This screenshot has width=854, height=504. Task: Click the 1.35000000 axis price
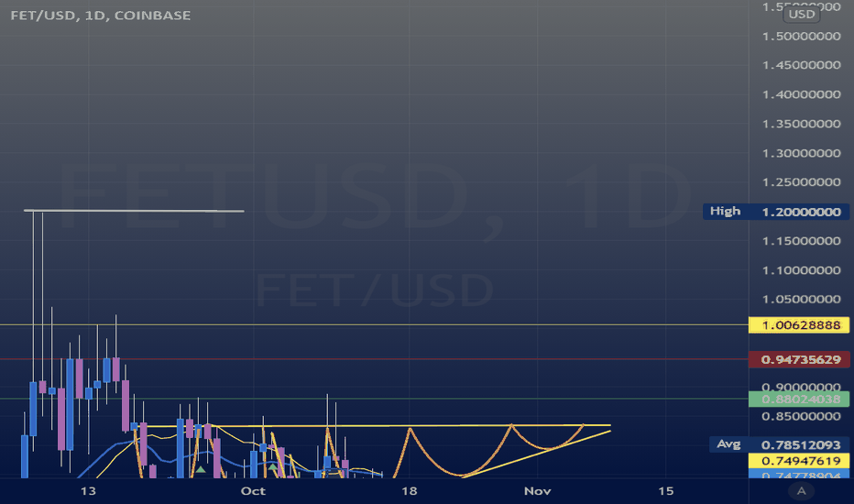[801, 125]
